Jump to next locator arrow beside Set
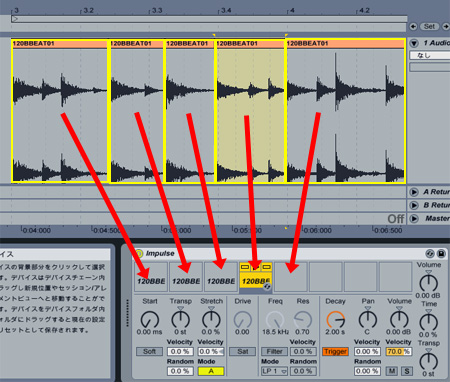The image size is (450, 382). pyautogui.click(x=446, y=26)
